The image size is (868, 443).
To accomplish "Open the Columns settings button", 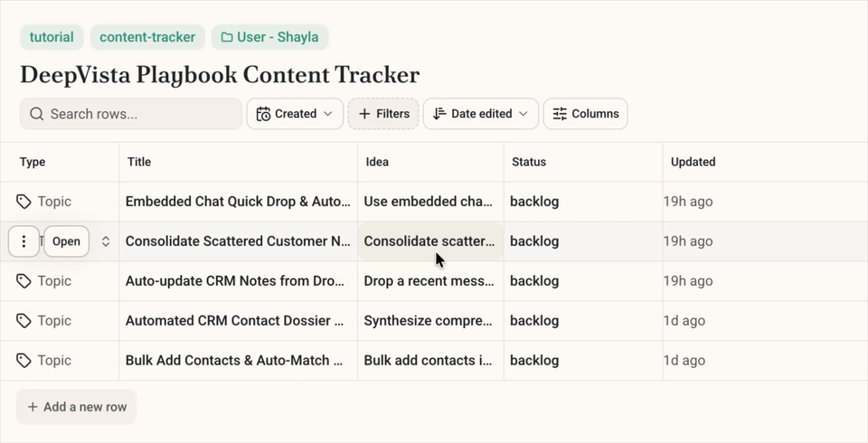I will [585, 114].
